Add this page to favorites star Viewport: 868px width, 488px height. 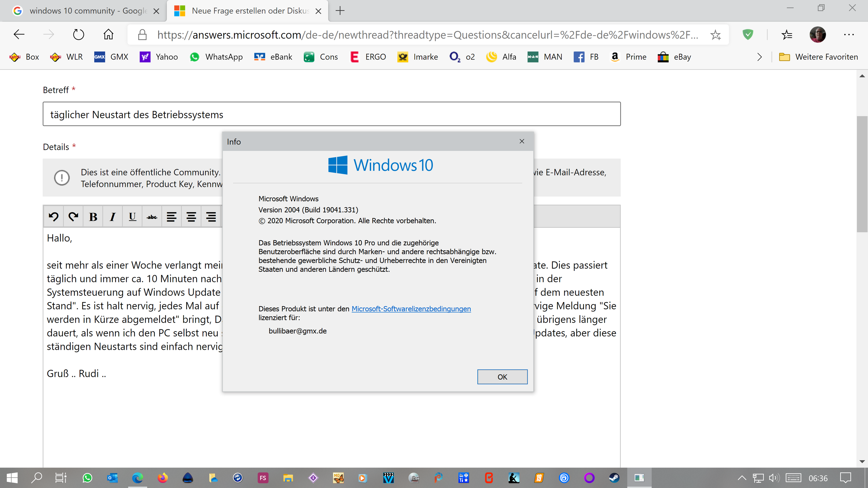point(715,35)
